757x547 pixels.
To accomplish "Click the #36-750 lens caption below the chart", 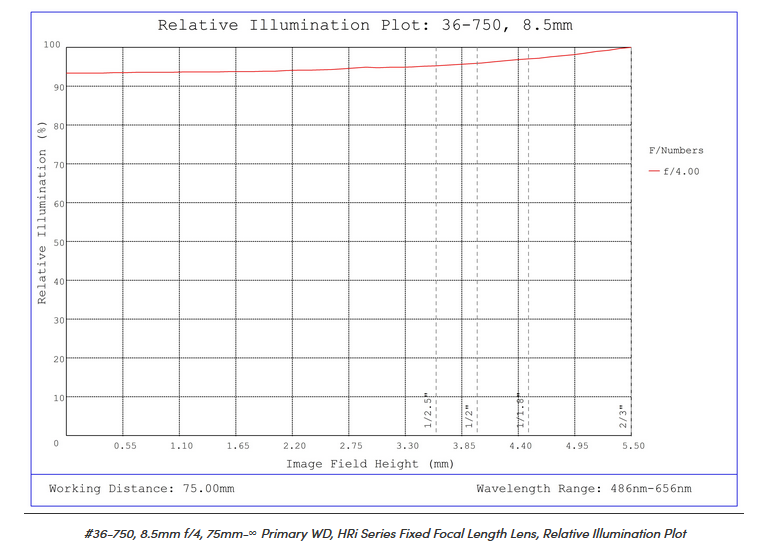I will (385, 533).
